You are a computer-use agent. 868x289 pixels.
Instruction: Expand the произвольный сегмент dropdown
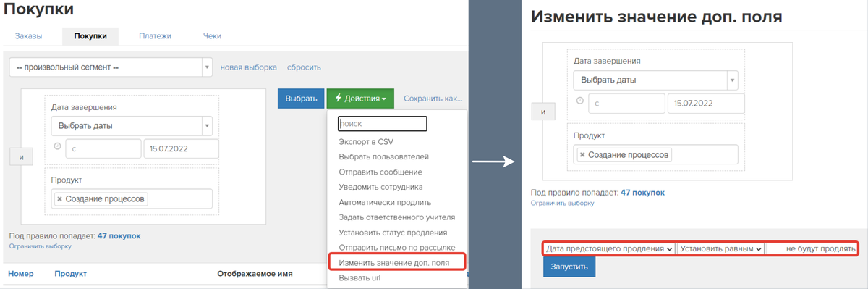coord(111,67)
